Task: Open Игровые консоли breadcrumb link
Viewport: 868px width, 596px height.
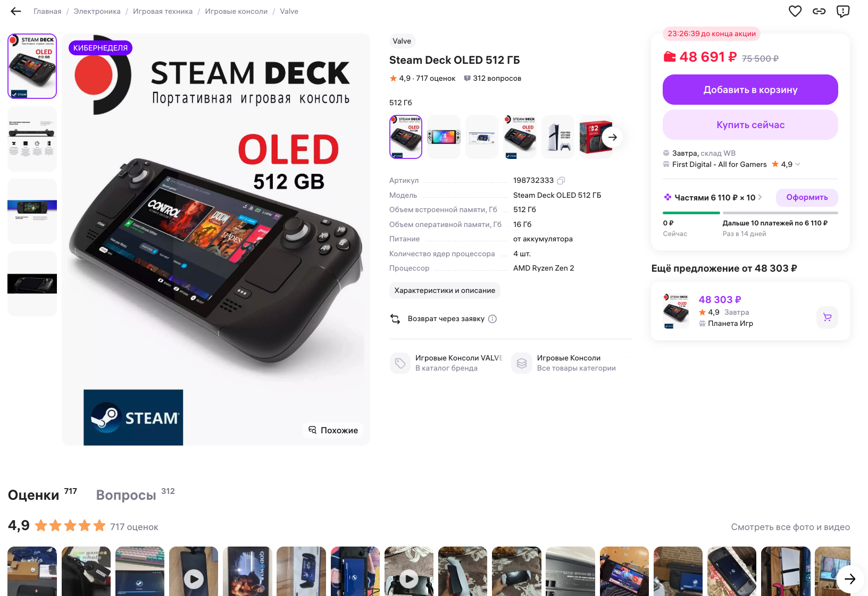Action: 236,11
